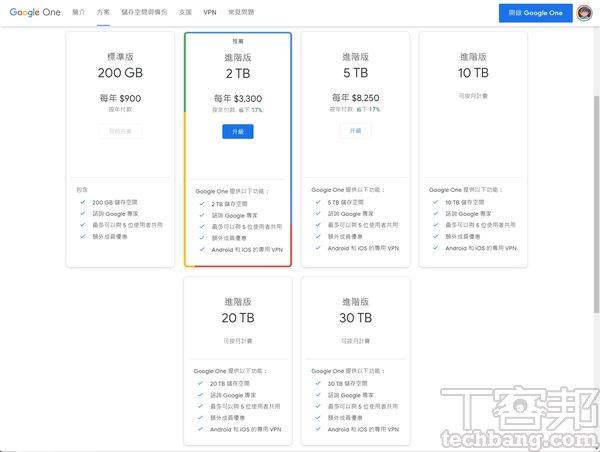Click the 20 TB plan heading
Screen dimensions: 600x452
238,318
